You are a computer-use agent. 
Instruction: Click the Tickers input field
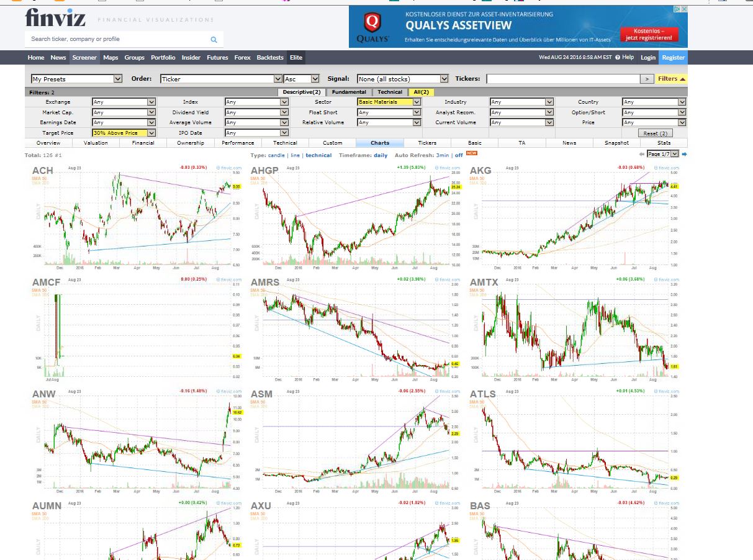(562, 79)
